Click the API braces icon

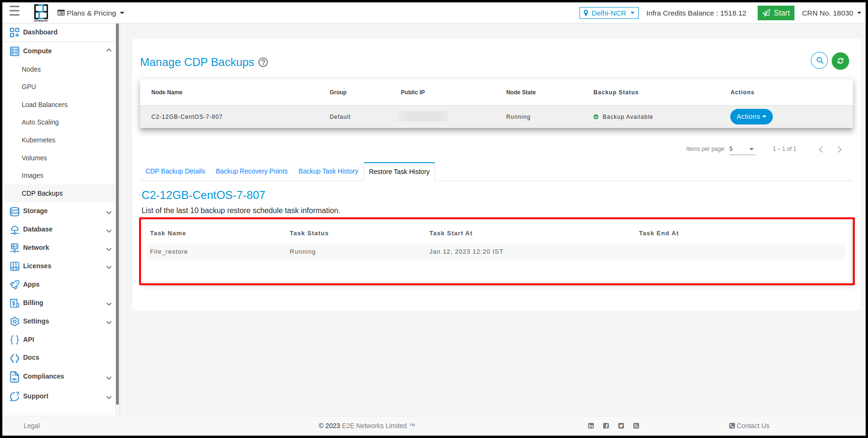(x=15, y=340)
